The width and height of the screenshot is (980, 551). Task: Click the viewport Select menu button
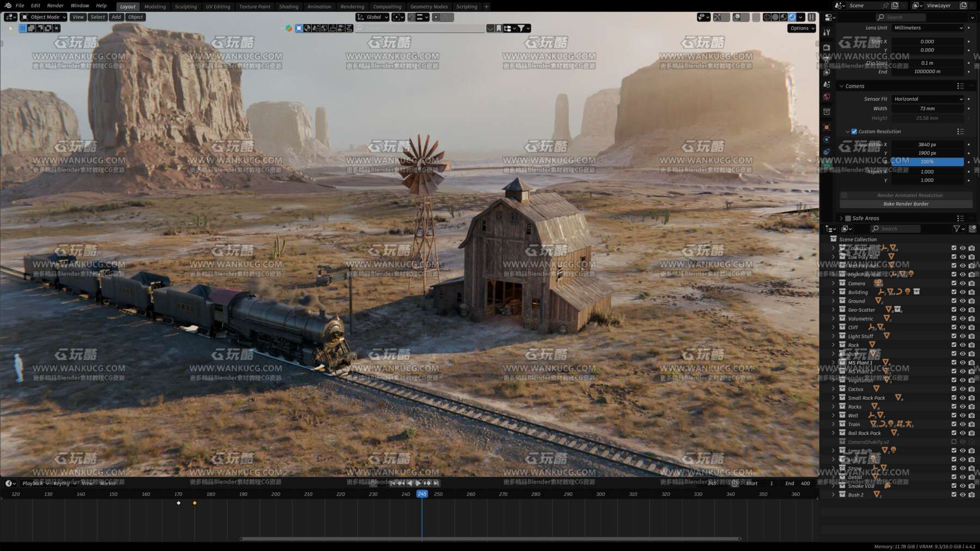(98, 17)
